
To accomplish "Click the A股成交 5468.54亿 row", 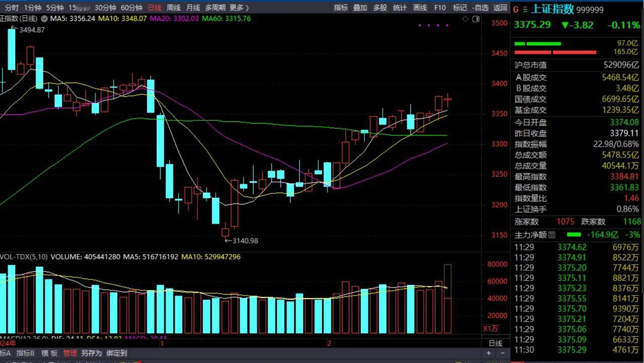I will 577,78.
